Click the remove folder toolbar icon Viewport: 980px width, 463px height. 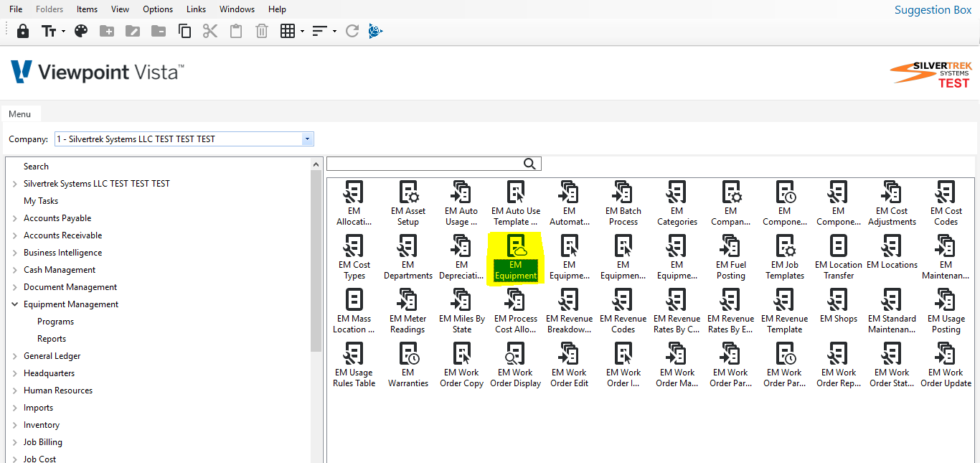coord(159,31)
